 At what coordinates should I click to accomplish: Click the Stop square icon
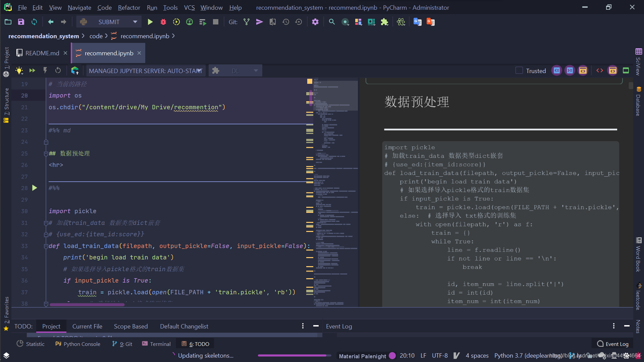216,22
